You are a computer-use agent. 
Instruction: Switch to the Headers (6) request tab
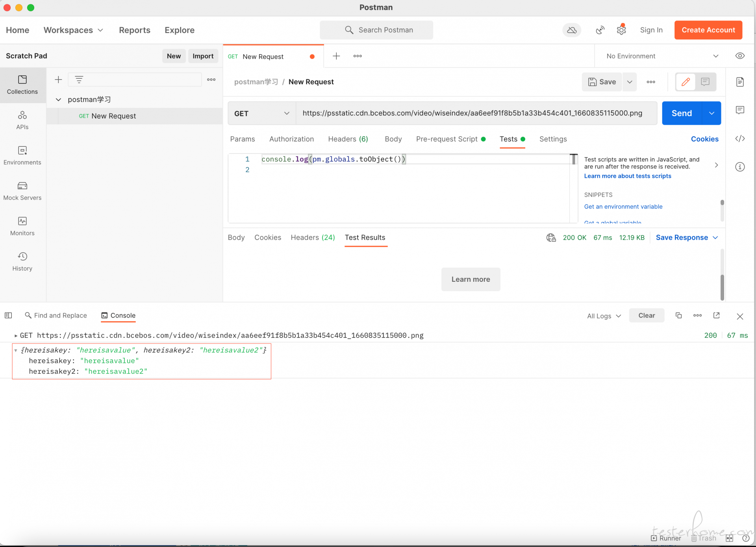pos(348,139)
